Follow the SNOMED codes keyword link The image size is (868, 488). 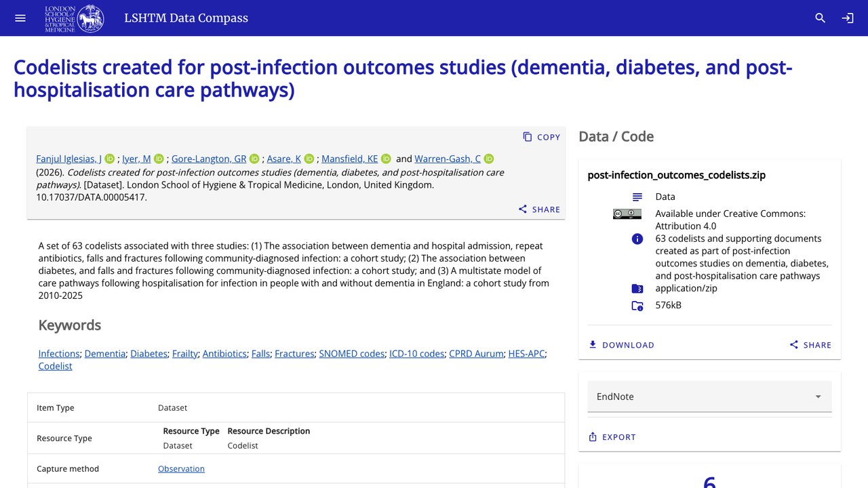(352, 354)
